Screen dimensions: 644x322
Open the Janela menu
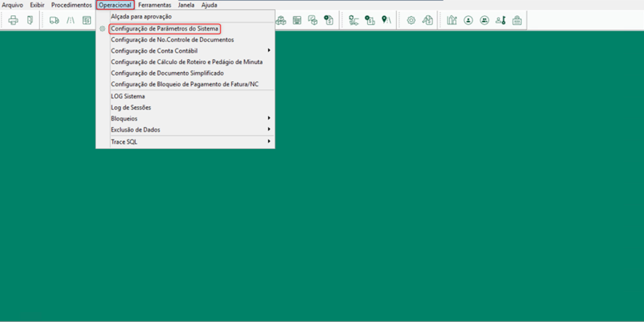187,5
